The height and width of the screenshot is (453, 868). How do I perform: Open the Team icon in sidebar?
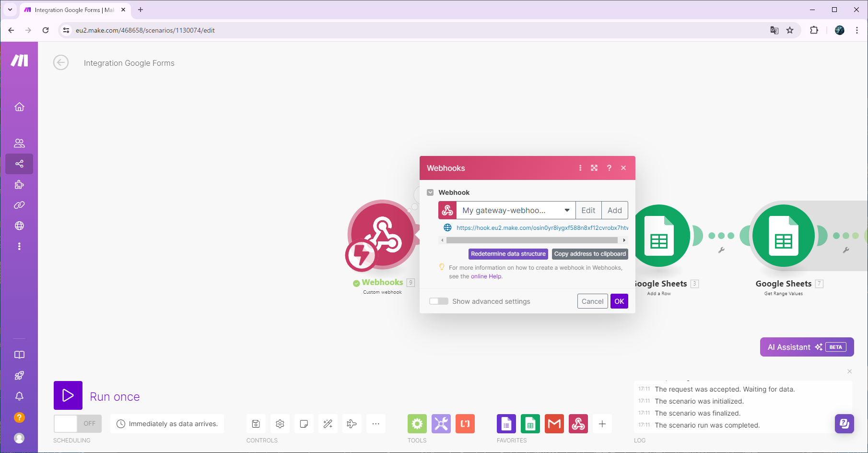[x=19, y=143]
